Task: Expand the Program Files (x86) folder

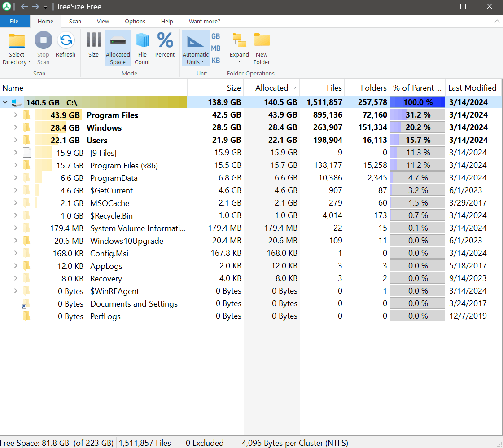Action: 16,165
